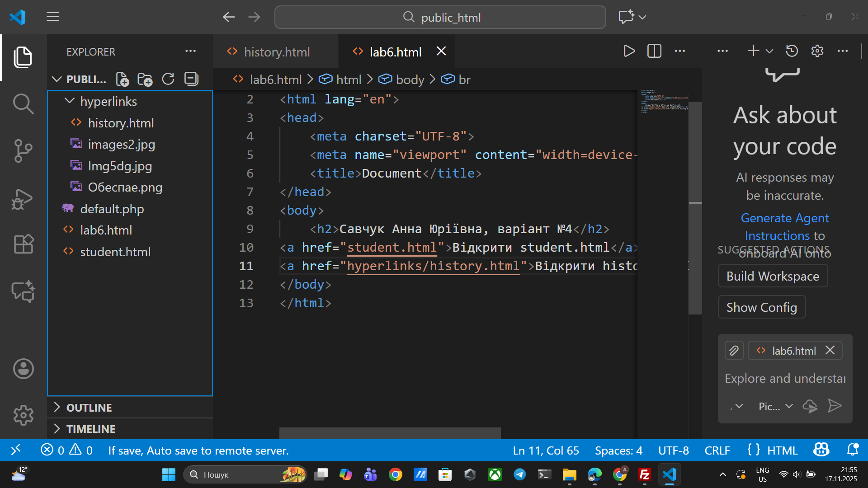
Task: Attach context with the paperclip icon
Action: [x=734, y=351]
